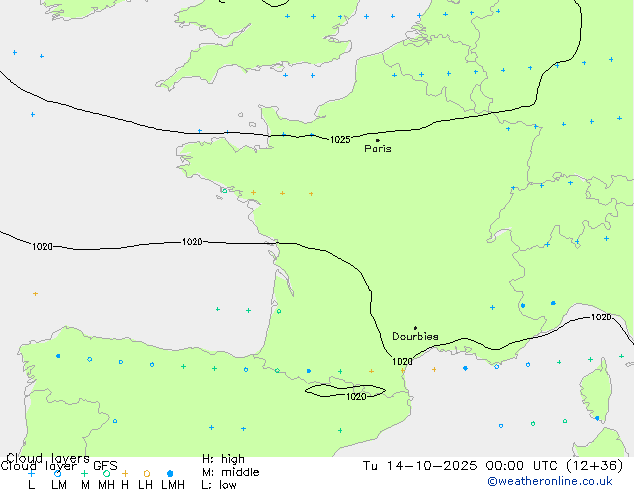Click the 1020 isobar label just below Dourbies

click(x=402, y=361)
